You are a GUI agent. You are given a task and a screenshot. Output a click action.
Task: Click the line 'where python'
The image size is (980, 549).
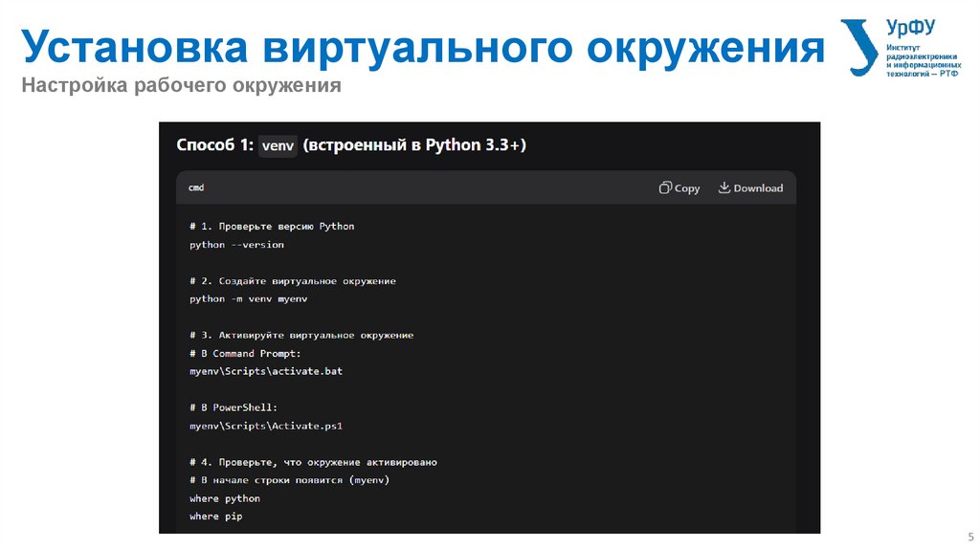coord(224,498)
